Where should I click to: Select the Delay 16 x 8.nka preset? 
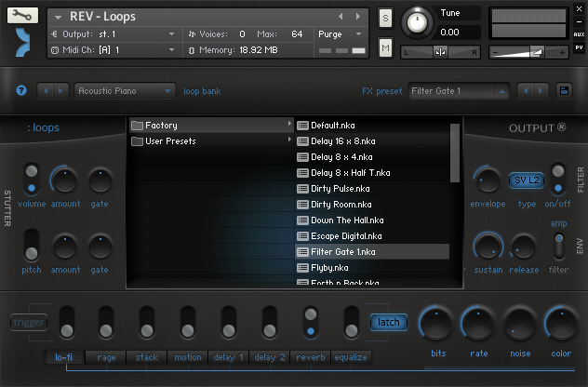(x=372, y=141)
